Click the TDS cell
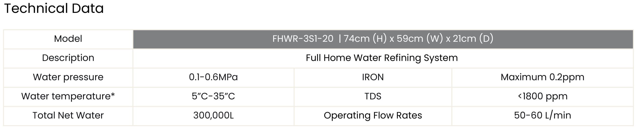This screenshot has width=644, height=134. (373, 96)
